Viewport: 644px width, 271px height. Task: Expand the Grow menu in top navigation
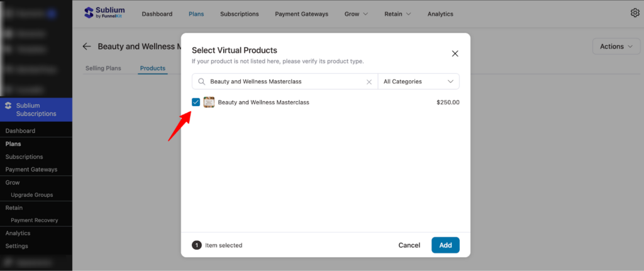tap(356, 14)
